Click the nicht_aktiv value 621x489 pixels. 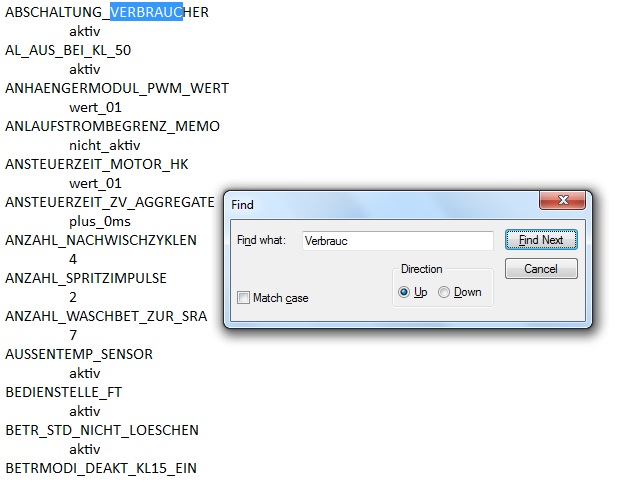coord(104,145)
